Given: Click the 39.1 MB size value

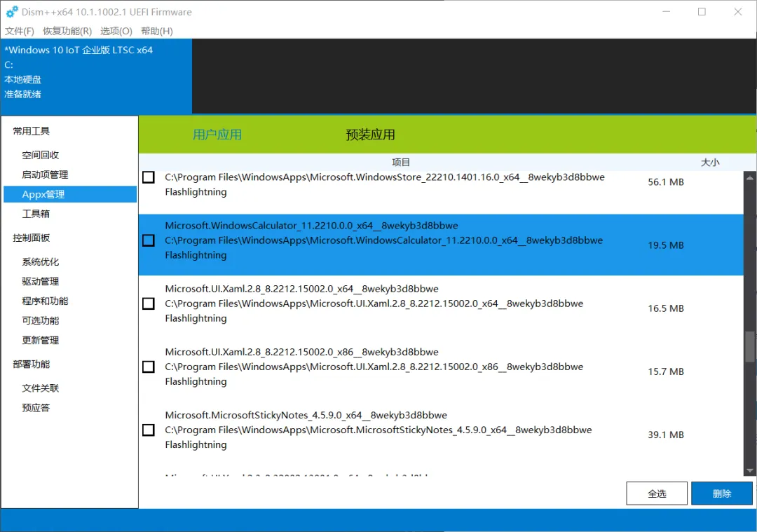Looking at the screenshot, I should [x=666, y=435].
